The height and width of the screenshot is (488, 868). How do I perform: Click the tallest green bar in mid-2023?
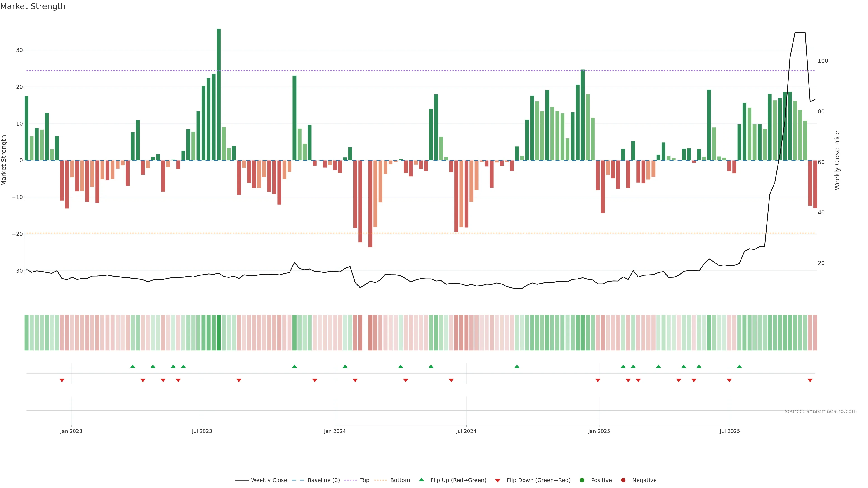click(219, 94)
